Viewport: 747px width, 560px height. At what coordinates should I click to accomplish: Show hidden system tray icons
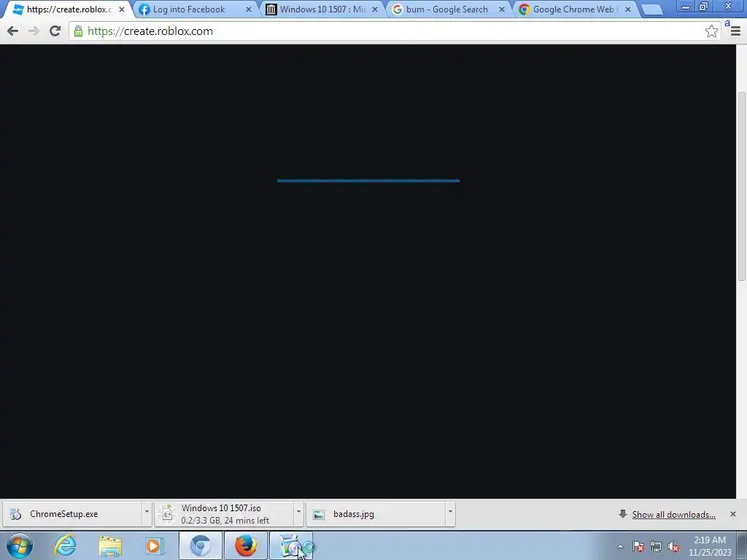point(620,546)
